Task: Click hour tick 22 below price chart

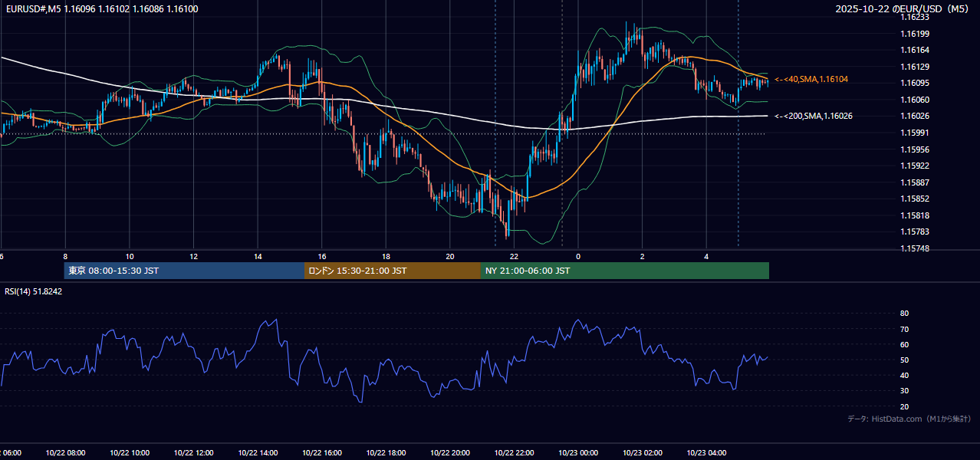Action: pyautogui.click(x=514, y=257)
